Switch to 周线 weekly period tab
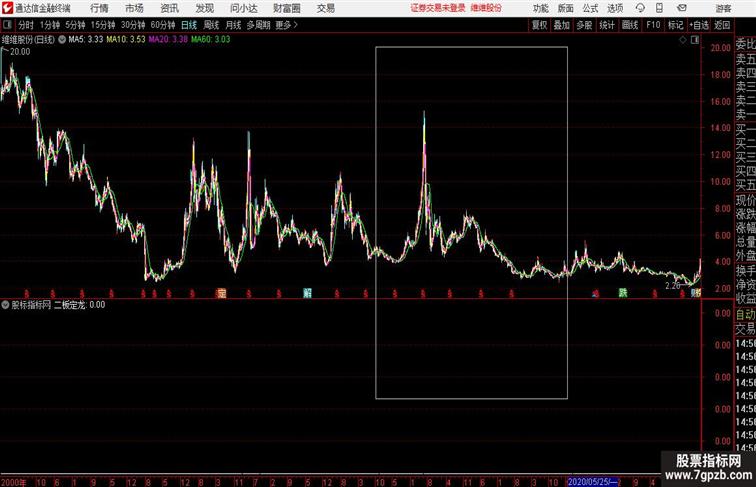This screenshot has height=487, width=756. click(211, 25)
